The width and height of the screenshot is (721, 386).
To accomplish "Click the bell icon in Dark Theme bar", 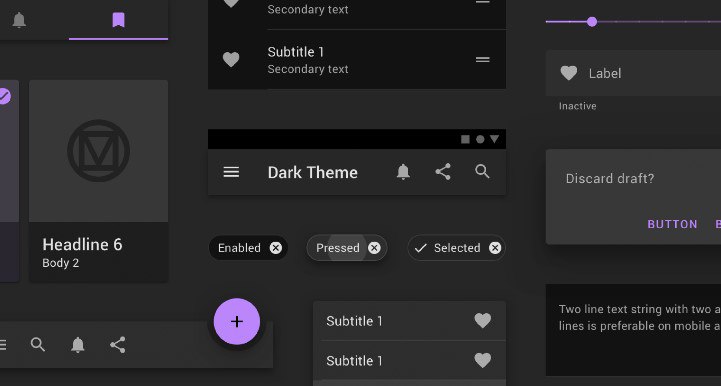I will pos(403,172).
